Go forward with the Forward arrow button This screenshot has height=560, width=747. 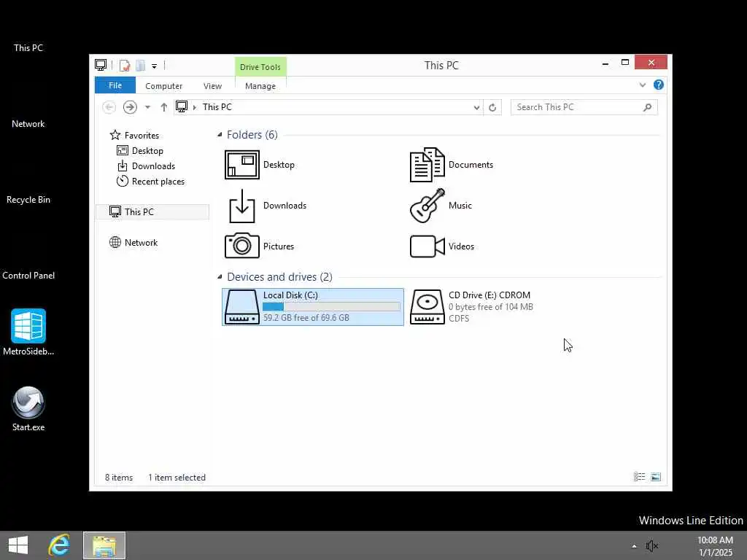click(x=130, y=107)
